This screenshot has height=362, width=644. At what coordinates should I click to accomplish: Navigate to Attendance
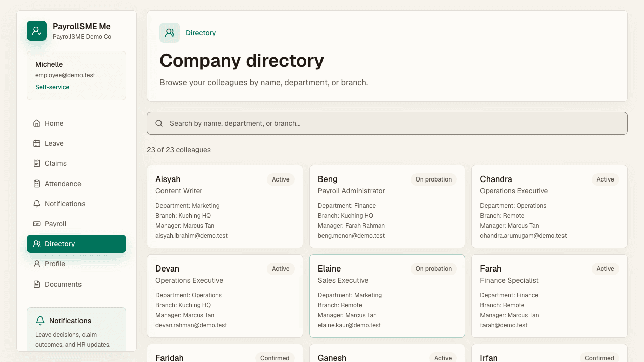click(x=76, y=184)
